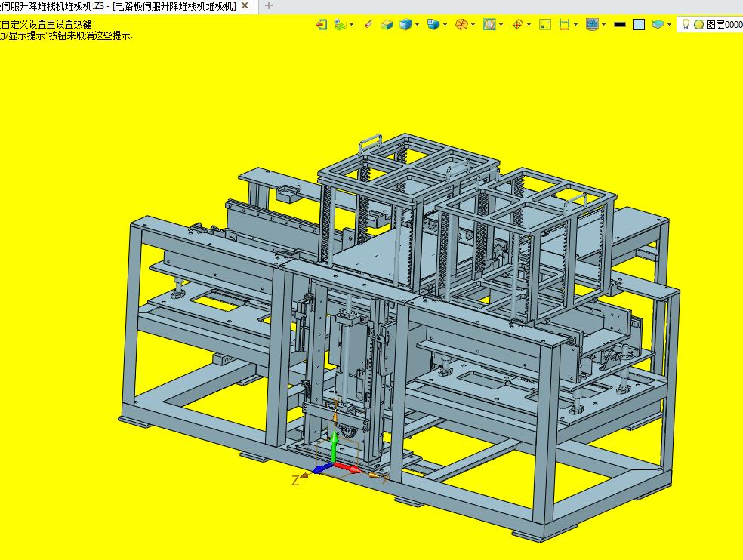Expand the crosshair target dropdown arrow
Viewport: 743px width, 560px height.
(529, 25)
